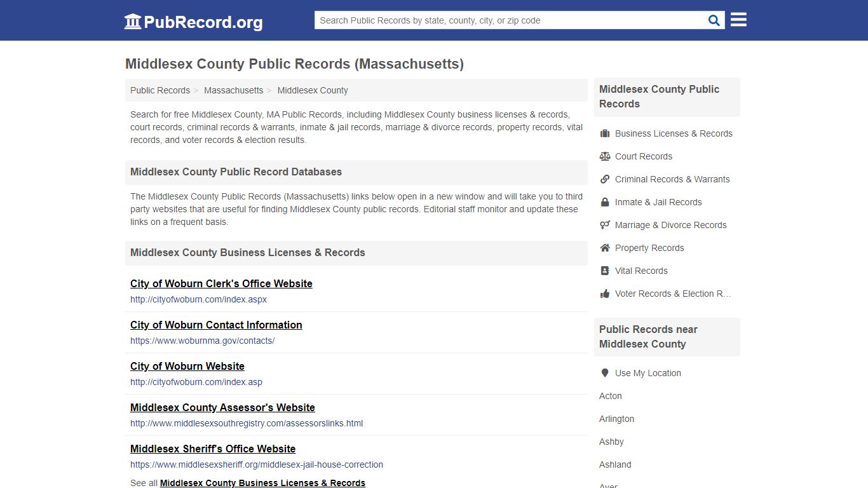Click the link icon beside Criminal Records
This screenshot has height=488, width=868.
[605, 179]
